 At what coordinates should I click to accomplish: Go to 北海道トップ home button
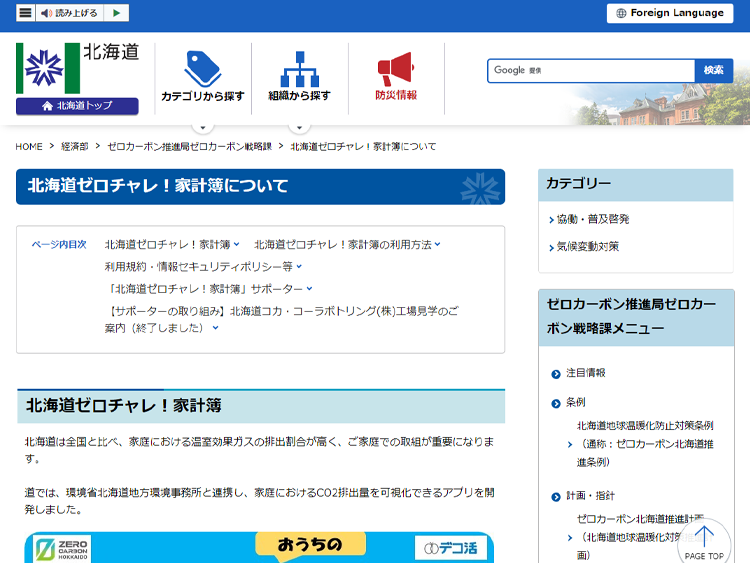point(77,106)
